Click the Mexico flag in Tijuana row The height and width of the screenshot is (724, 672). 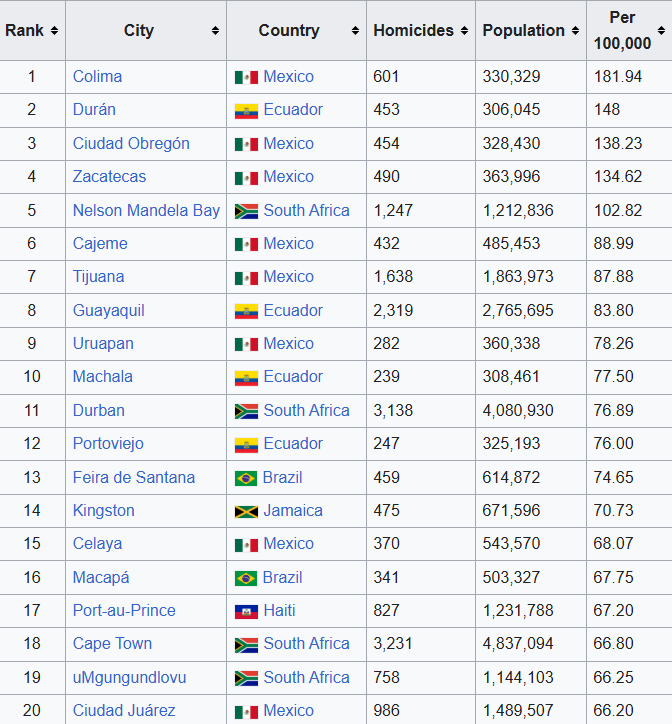coord(246,278)
